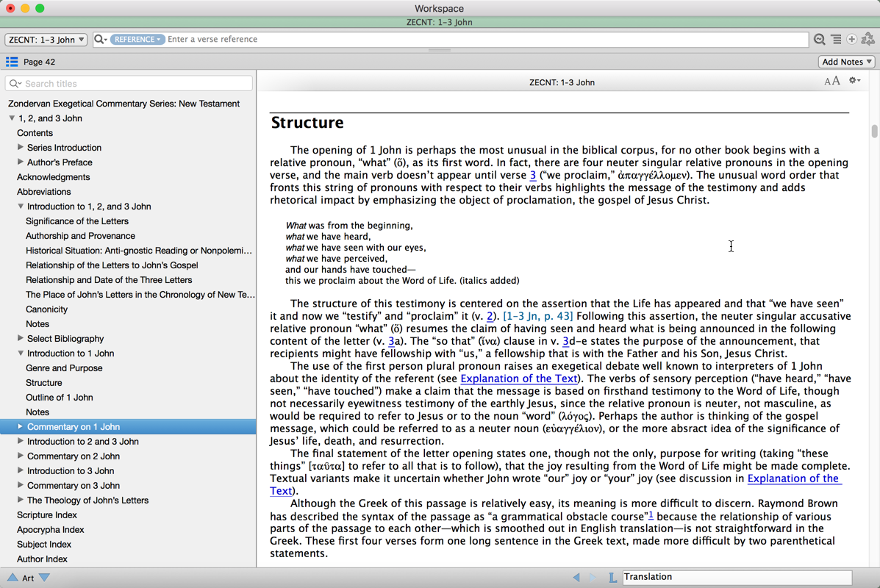Open the ZECNT: 1–3 John module dropdown
The height and width of the screenshot is (588, 880).
tap(46, 40)
